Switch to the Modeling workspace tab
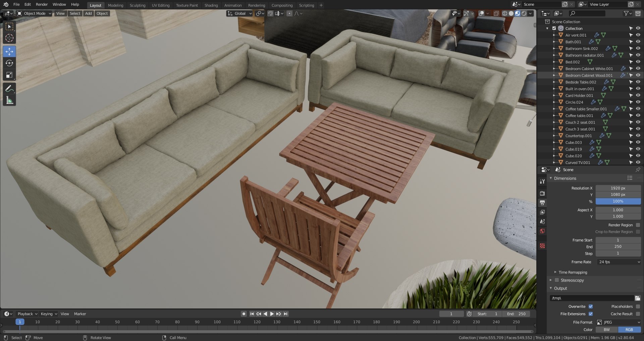 (115, 5)
